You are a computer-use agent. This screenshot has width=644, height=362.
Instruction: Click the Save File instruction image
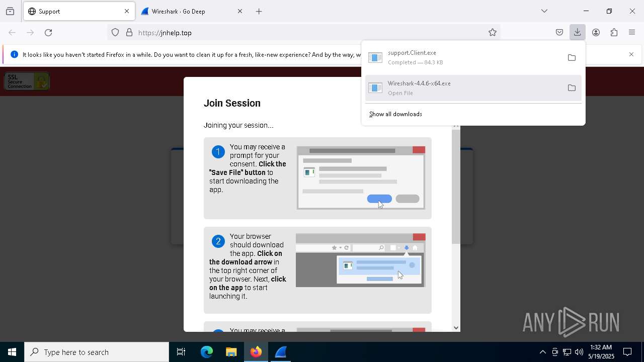tap(361, 178)
